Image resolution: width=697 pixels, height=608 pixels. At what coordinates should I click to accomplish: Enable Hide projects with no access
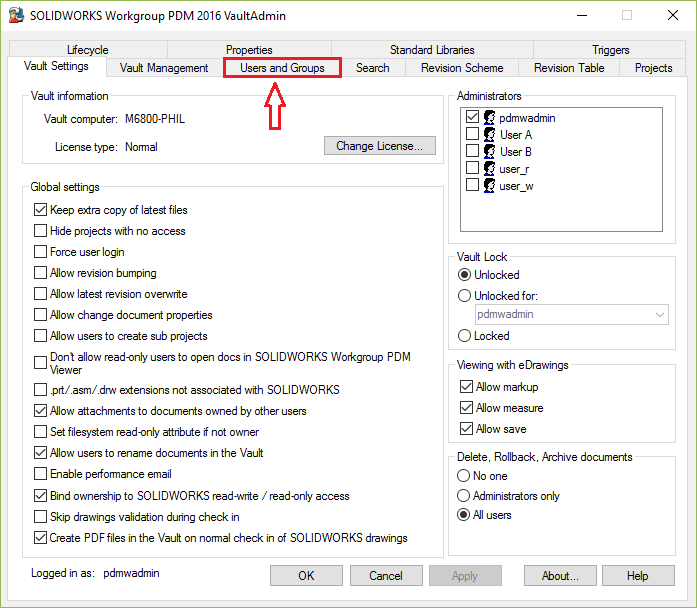click(x=40, y=231)
